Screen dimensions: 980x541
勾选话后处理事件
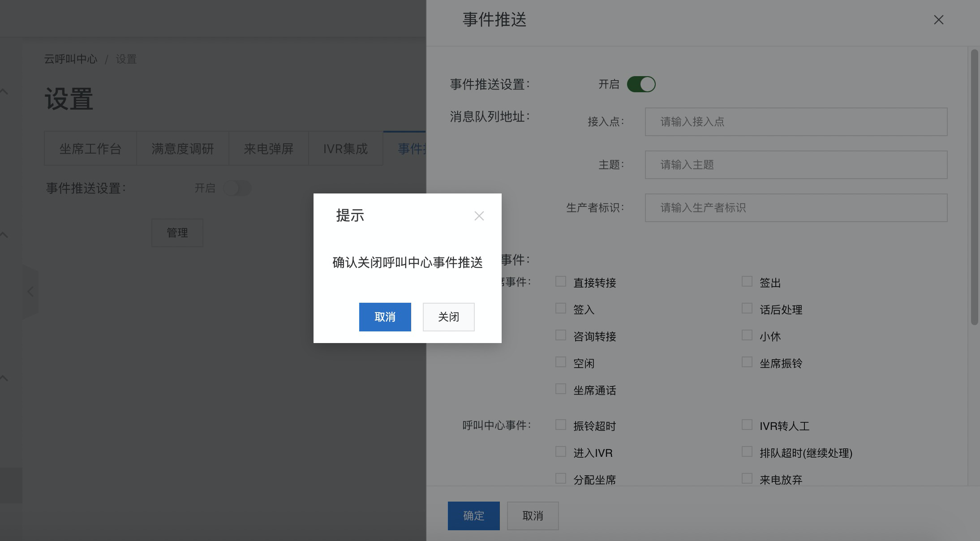(x=746, y=308)
